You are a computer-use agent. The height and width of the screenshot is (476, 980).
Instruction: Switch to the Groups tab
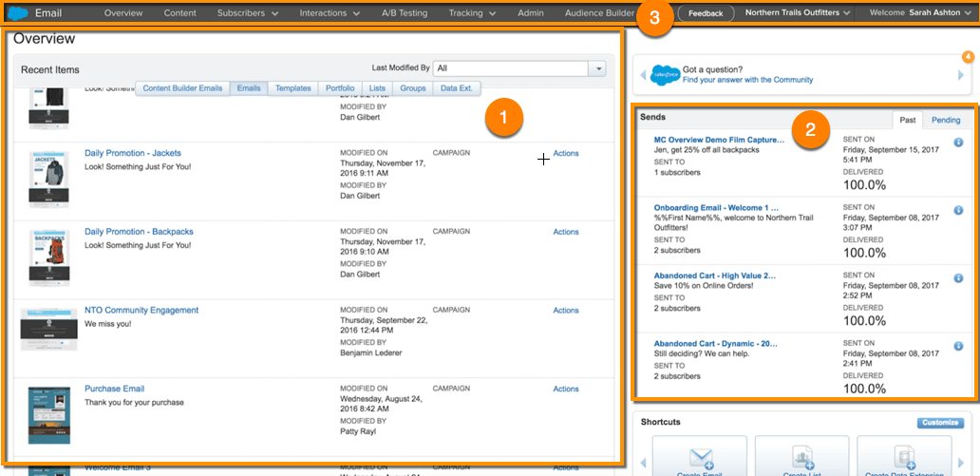pyautogui.click(x=413, y=88)
